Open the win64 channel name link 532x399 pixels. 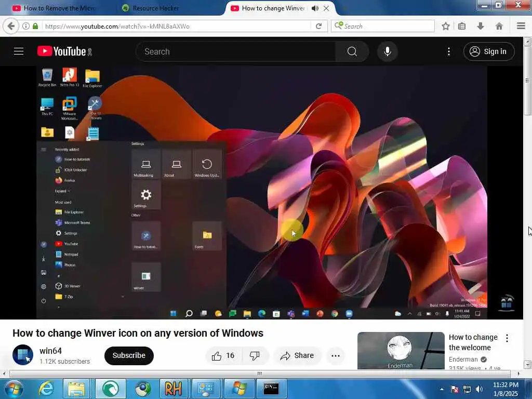[50, 351]
